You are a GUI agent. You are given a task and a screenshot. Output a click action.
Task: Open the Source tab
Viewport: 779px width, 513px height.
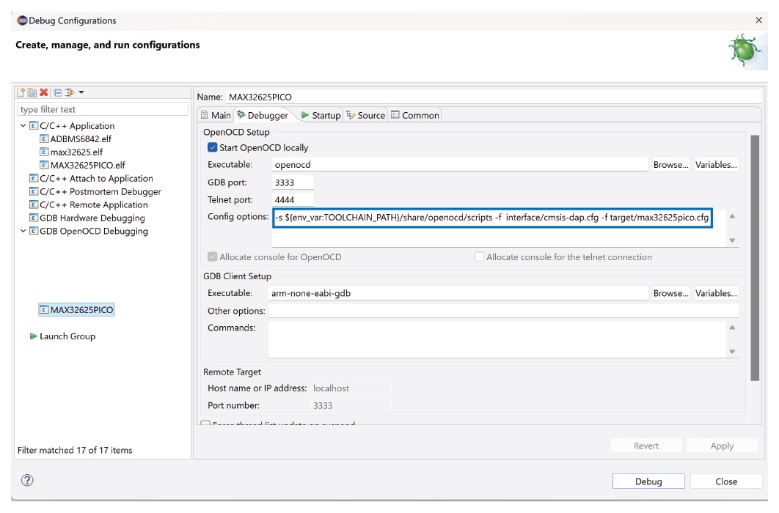(x=365, y=115)
